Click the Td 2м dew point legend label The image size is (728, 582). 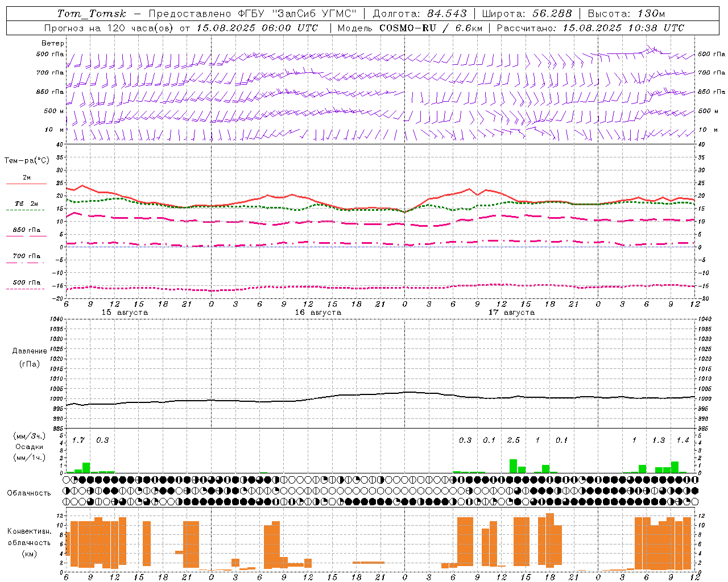(27, 203)
